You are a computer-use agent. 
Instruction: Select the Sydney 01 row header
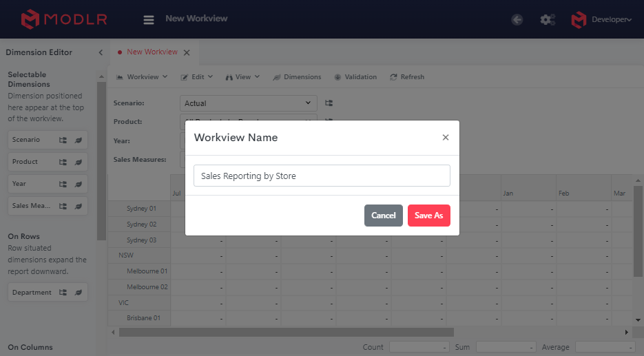(139, 209)
